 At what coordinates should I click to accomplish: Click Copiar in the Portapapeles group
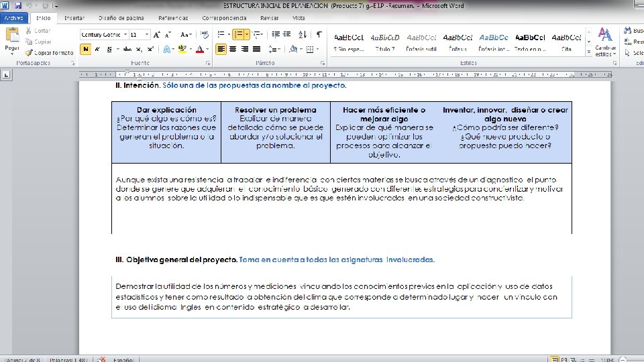click(x=38, y=42)
